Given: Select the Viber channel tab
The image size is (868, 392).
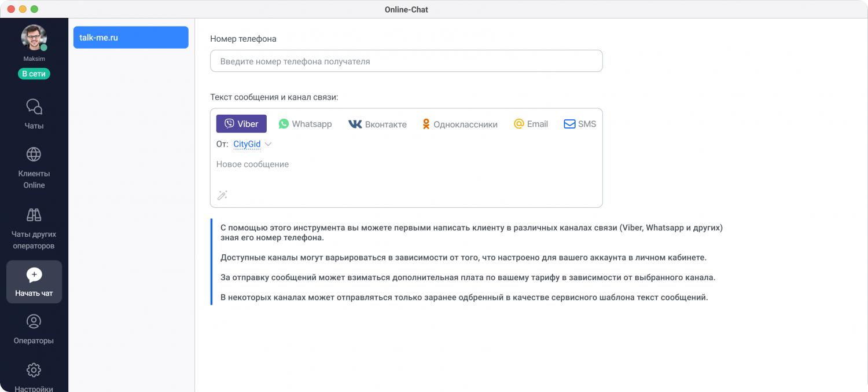Looking at the screenshot, I should [x=241, y=124].
